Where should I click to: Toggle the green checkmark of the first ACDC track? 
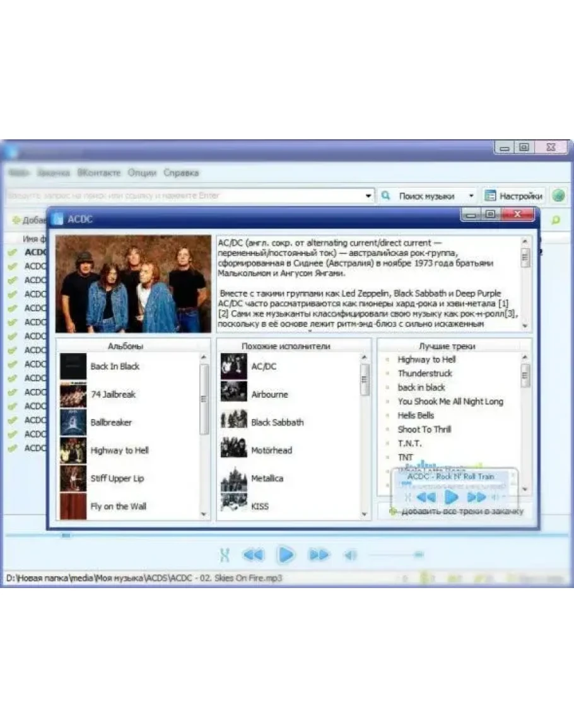[x=12, y=252]
